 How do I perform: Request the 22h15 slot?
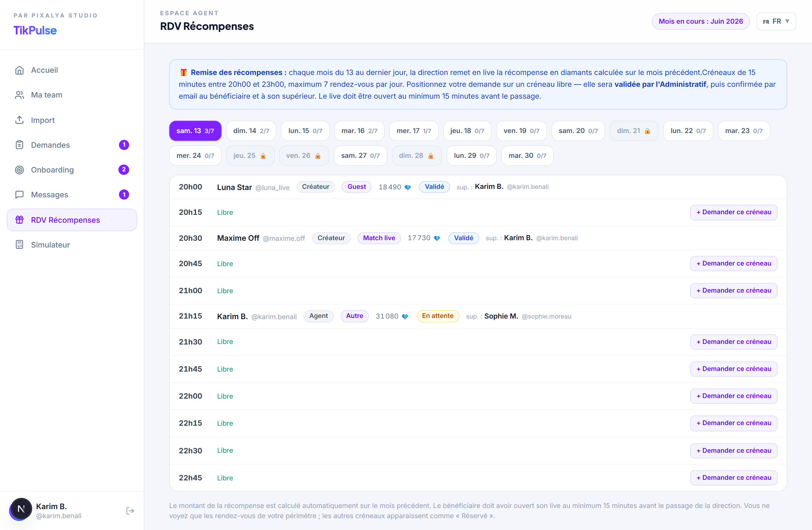(734, 423)
